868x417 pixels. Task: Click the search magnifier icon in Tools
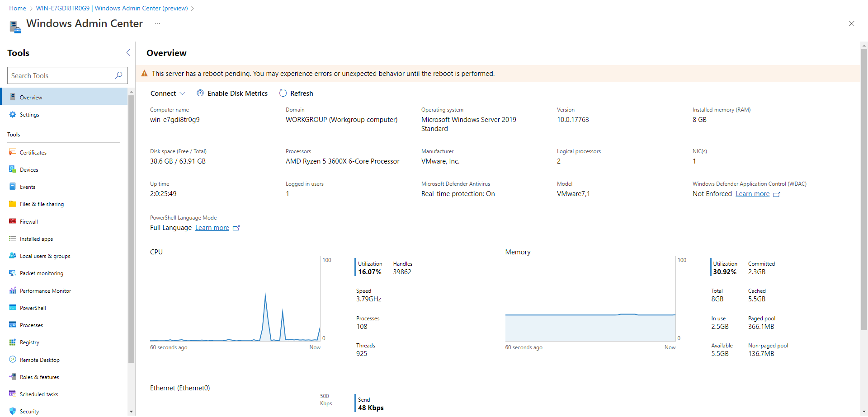click(x=118, y=75)
